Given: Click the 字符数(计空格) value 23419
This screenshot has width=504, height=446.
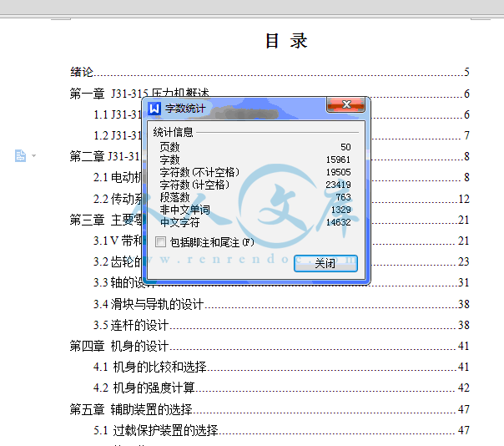Looking at the screenshot, I should [x=338, y=185].
